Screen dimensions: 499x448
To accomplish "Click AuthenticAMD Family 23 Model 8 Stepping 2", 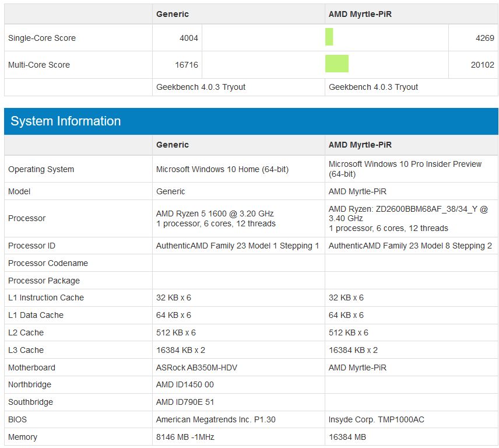I will pyautogui.click(x=410, y=246).
